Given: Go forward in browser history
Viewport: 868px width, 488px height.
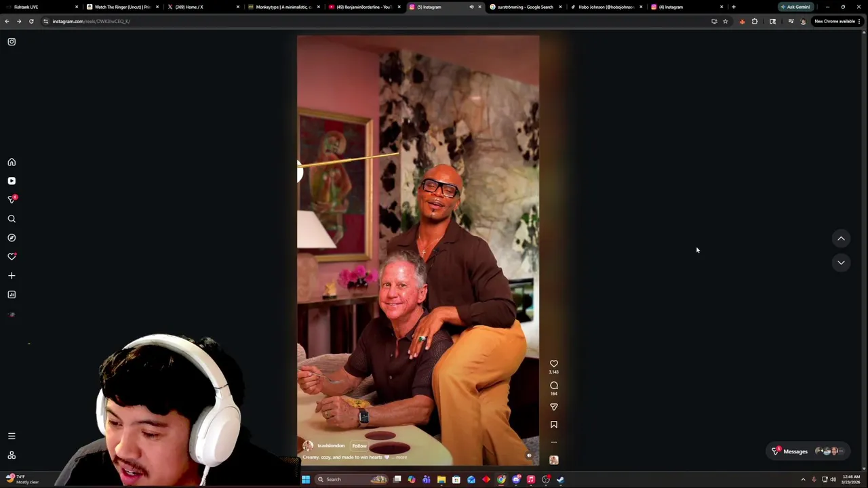Looking at the screenshot, I should pos(19,21).
